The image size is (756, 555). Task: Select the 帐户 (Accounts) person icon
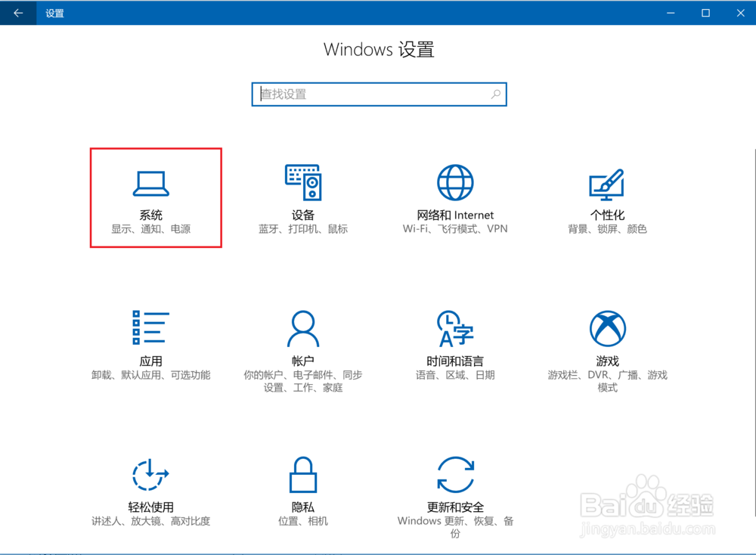(x=302, y=328)
